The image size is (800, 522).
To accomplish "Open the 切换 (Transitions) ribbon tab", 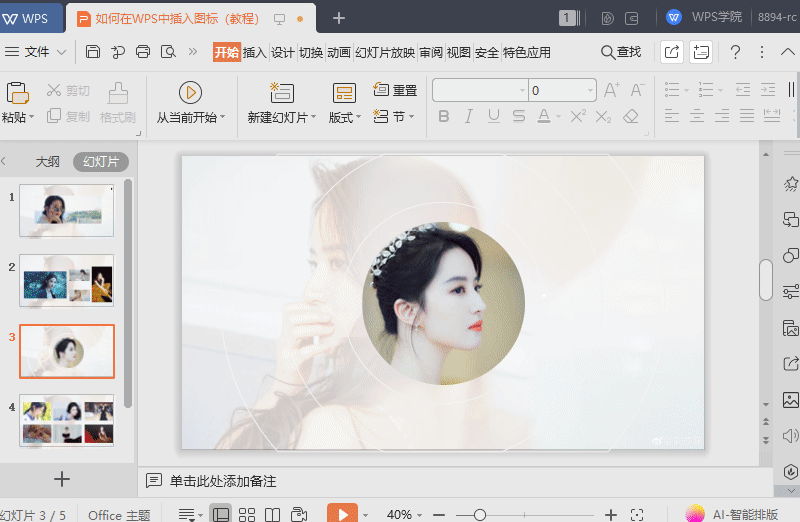I will coord(311,52).
